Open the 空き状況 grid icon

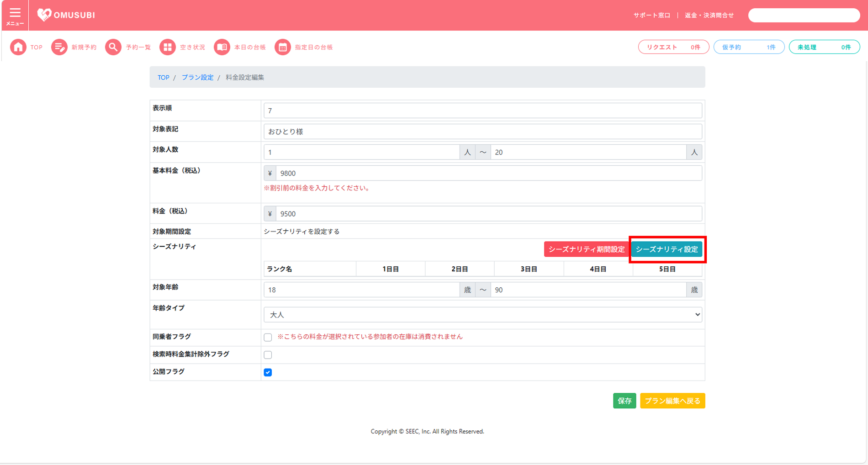point(168,47)
